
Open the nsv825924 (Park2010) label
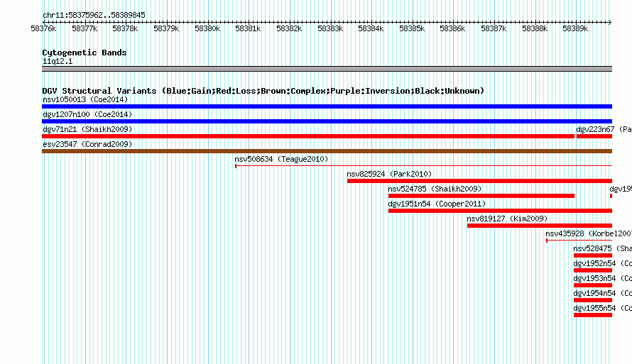point(389,174)
